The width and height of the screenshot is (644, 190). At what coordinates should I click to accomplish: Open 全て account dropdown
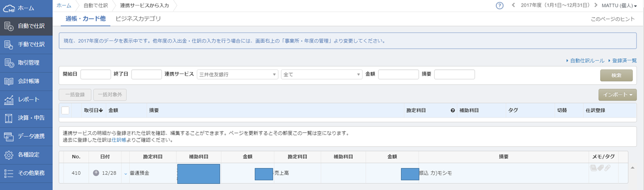pos(321,74)
